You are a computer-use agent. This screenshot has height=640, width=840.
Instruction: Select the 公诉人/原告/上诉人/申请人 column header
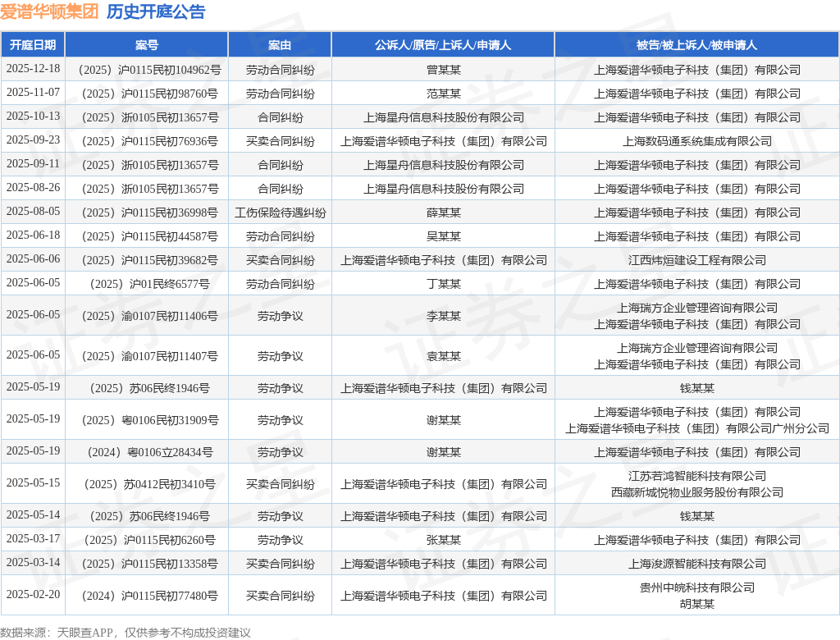click(443, 45)
